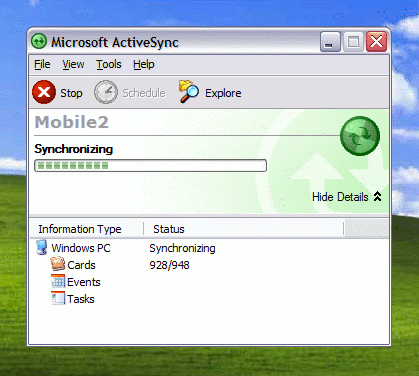419x376 pixels.
Task: Click the bold Synchronizing heading
Action: pos(74,149)
